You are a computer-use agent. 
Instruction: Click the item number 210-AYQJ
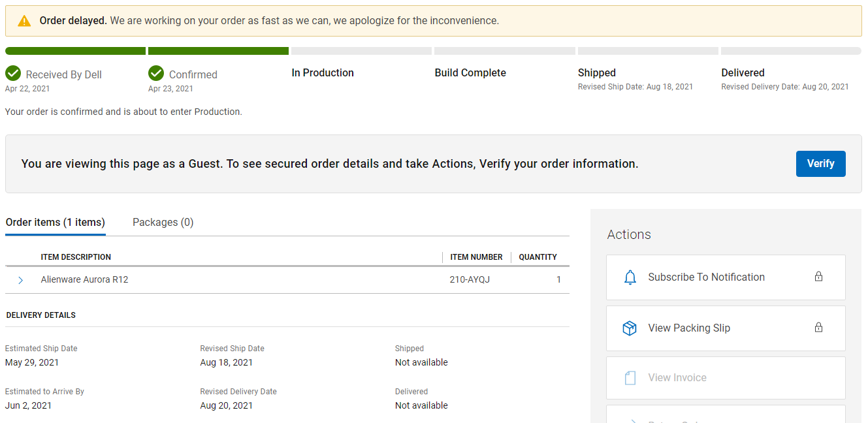(x=470, y=280)
